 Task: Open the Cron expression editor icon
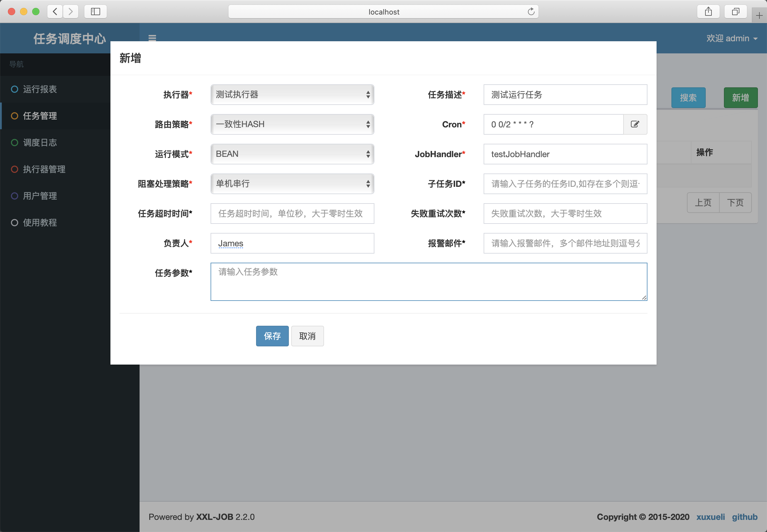click(635, 124)
